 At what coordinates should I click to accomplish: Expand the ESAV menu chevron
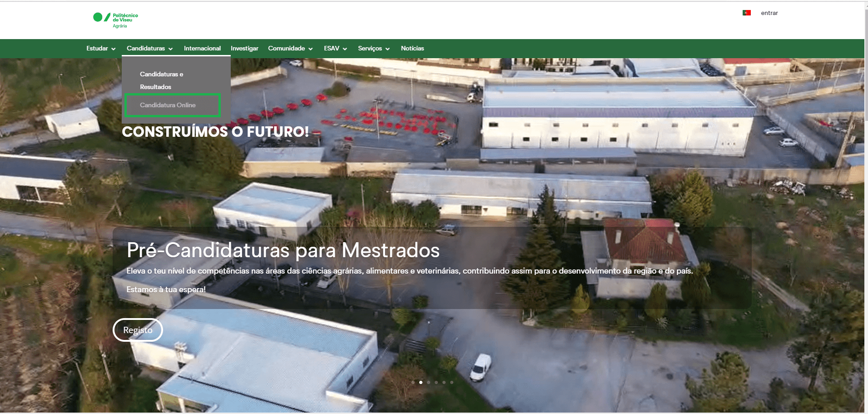(x=345, y=49)
